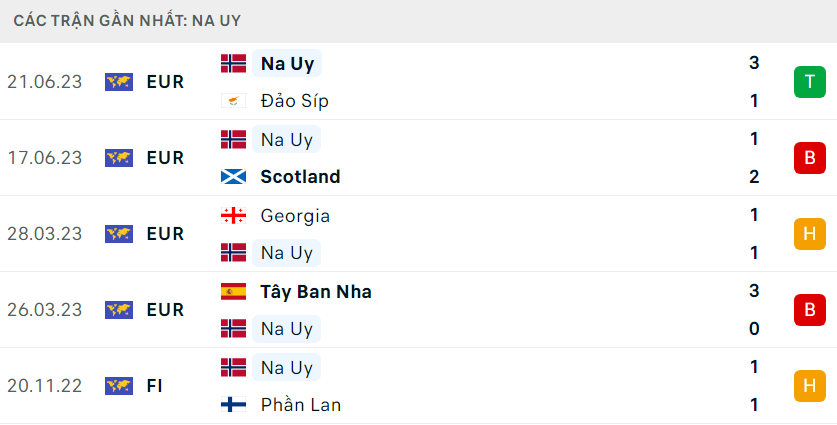Click the Spain flag icon

click(x=233, y=292)
